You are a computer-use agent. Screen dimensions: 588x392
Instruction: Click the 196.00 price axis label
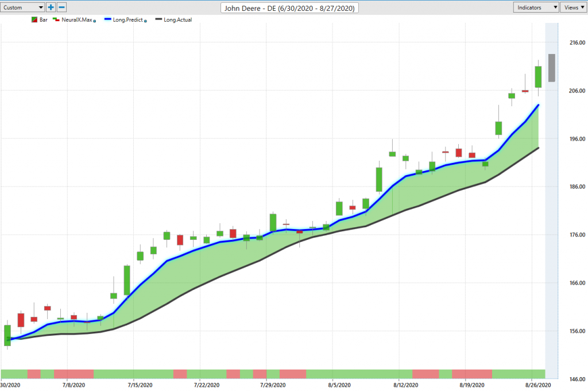(577, 139)
